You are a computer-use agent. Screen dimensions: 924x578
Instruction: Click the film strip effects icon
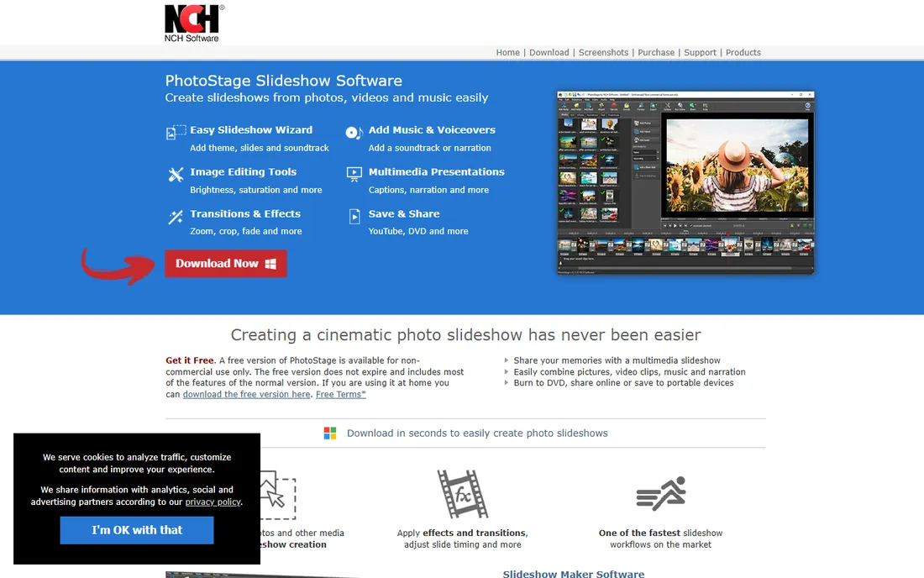coord(463,494)
